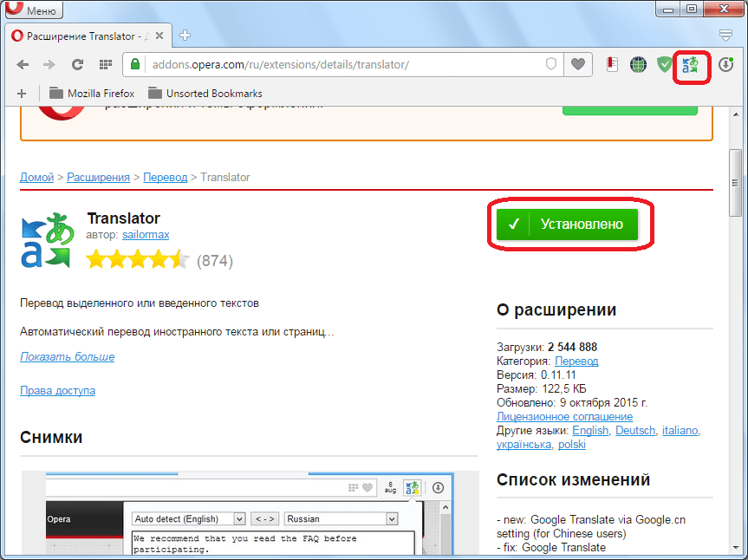Switch page language to Deutsch
748x560 pixels.
click(x=635, y=430)
